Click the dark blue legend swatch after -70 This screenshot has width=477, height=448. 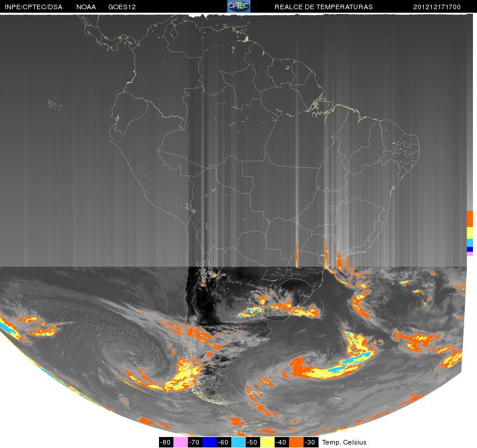209,442
